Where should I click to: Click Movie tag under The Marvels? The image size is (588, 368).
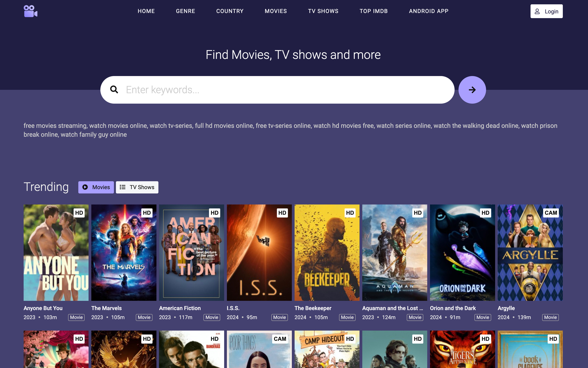tap(144, 317)
